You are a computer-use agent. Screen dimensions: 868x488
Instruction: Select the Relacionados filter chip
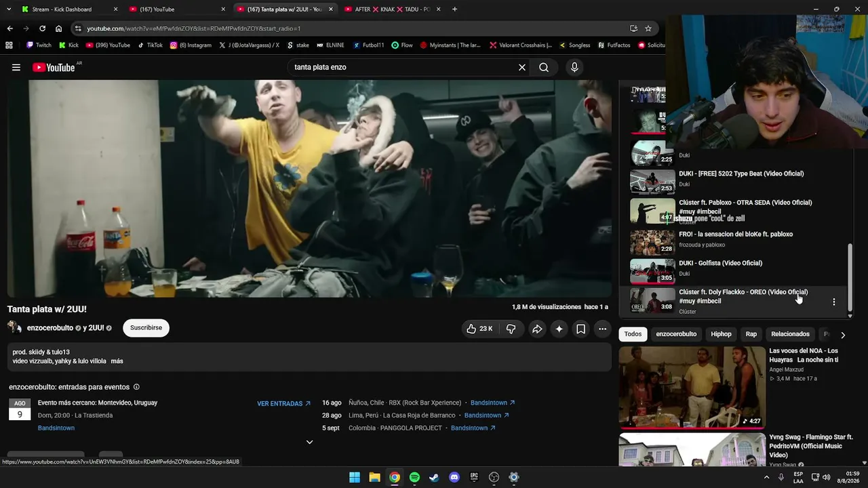(x=790, y=334)
